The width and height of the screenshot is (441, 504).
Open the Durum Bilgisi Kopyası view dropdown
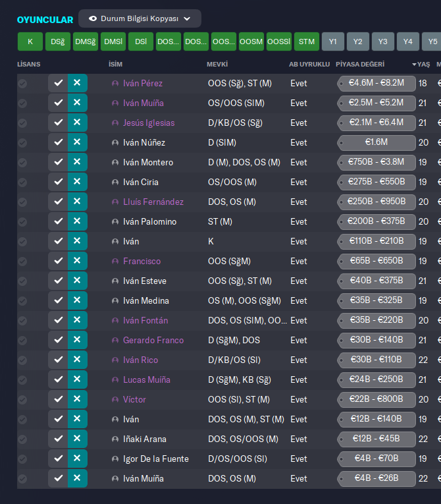click(x=140, y=18)
